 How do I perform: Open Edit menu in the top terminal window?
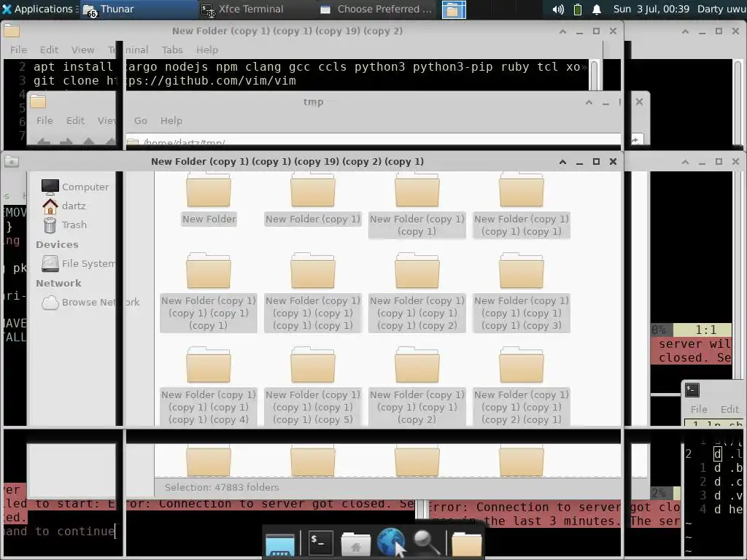coord(49,50)
